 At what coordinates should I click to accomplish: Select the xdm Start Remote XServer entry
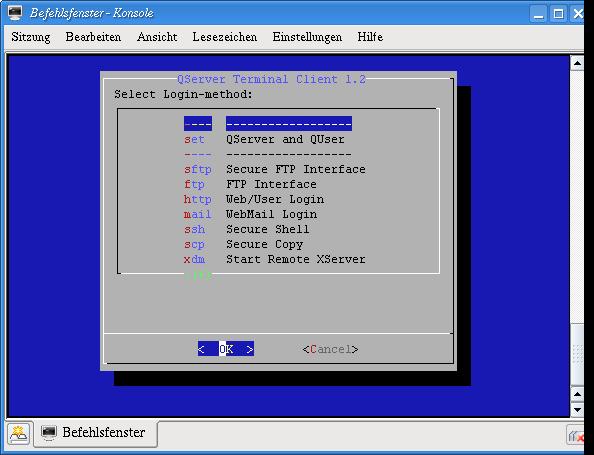pyautogui.click(x=275, y=259)
